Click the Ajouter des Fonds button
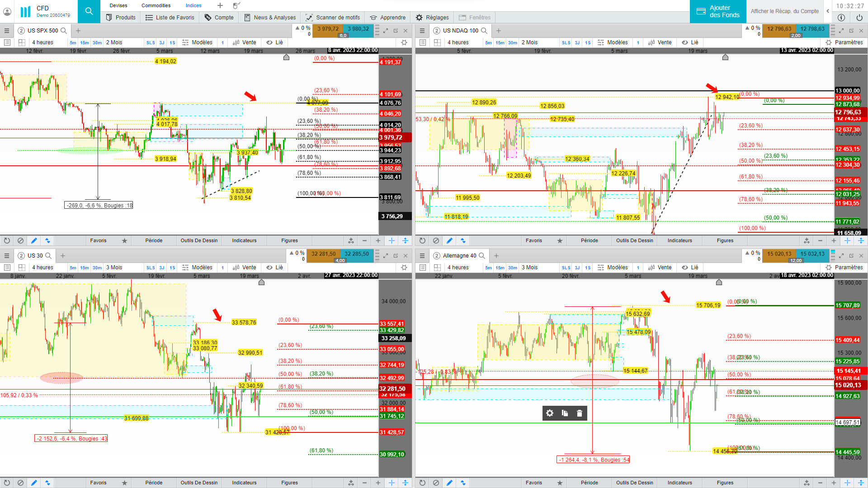The width and height of the screenshot is (868, 488). 718,11
